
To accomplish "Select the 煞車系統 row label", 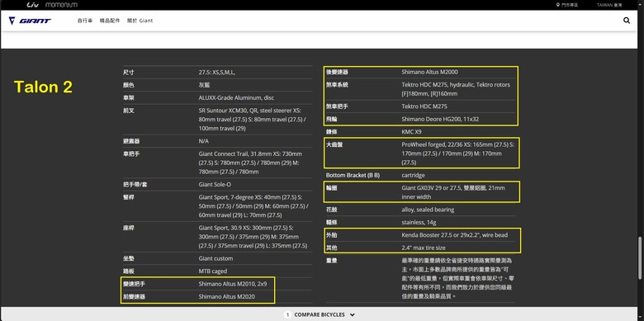I will (337, 84).
